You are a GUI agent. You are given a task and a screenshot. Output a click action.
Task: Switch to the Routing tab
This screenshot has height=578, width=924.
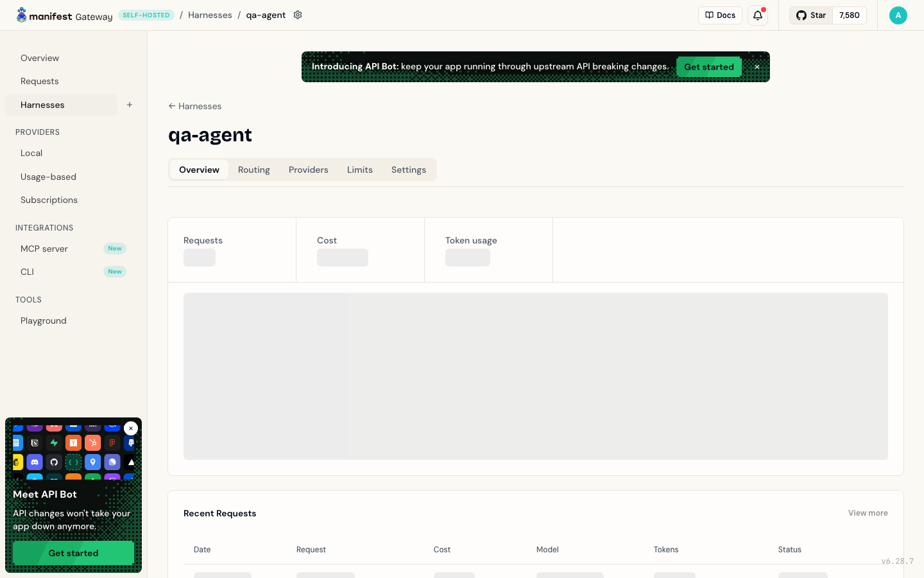[254, 170]
